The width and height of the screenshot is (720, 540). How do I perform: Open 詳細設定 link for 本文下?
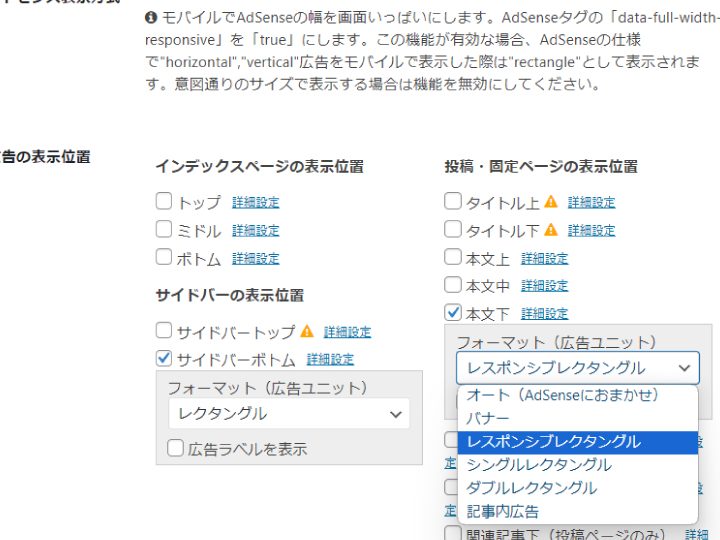click(545, 314)
